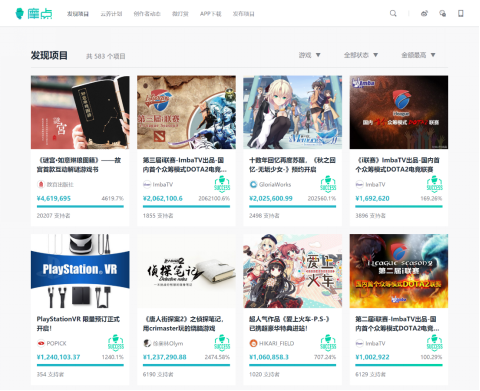The width and height of the screenshot is (480, 391).
Task: Expand the 游戏 category dropdown
Action: (309, 55)
